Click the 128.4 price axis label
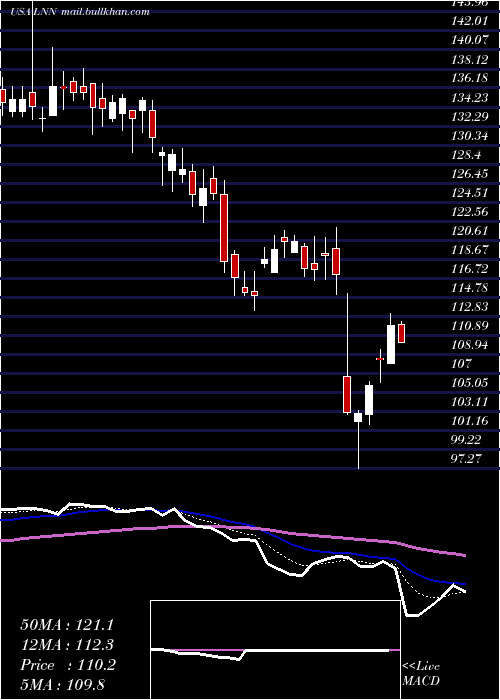 [467, 154]
